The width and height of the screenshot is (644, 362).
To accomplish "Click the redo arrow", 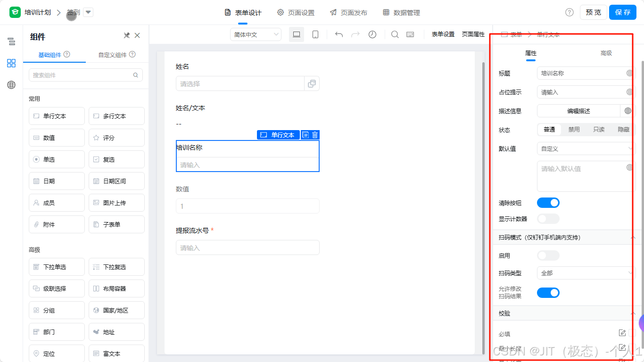I will (x=355, y=34).
